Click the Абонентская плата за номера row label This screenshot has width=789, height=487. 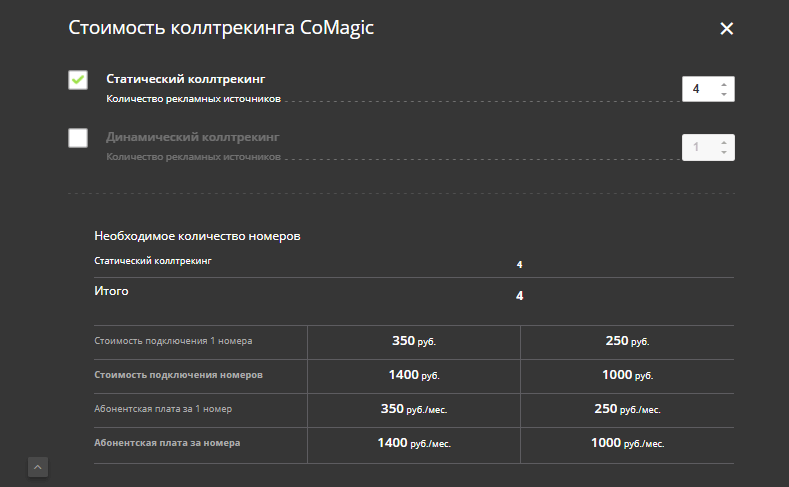click(167, 442)
